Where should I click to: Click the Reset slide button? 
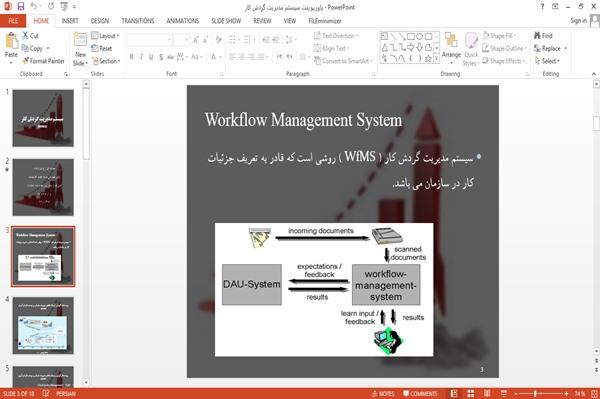coord(102,48)
